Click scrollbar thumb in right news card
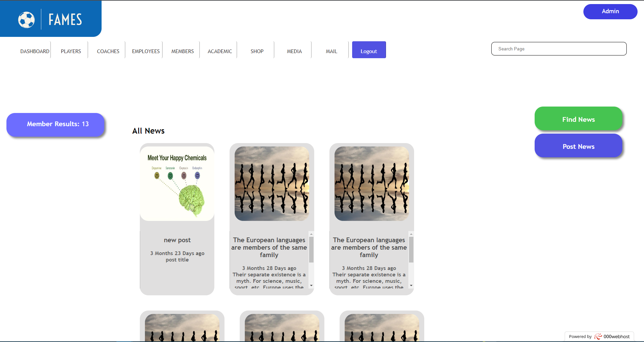Screen dimensions: 644x342 pos(411,250)
